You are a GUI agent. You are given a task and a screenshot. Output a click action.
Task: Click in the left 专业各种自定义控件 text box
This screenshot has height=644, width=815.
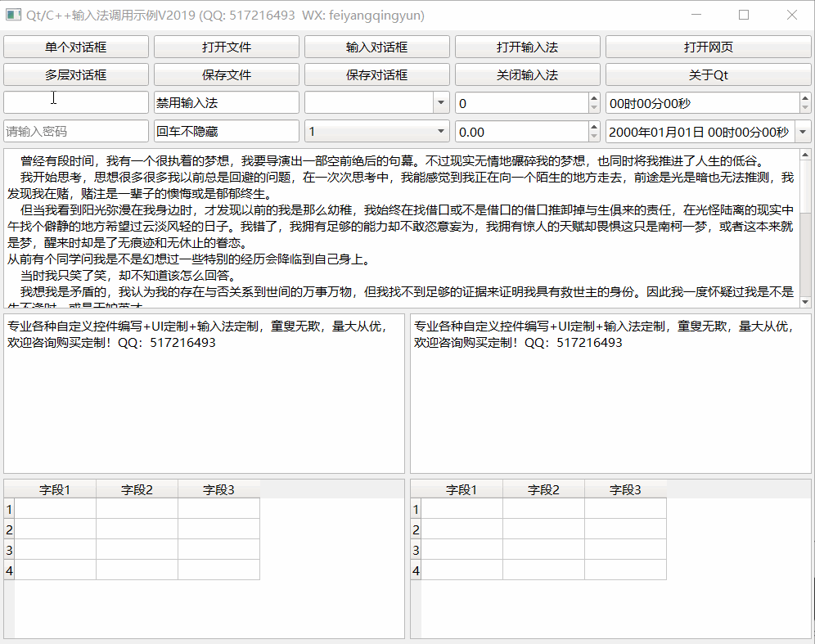tap(204, 394)
